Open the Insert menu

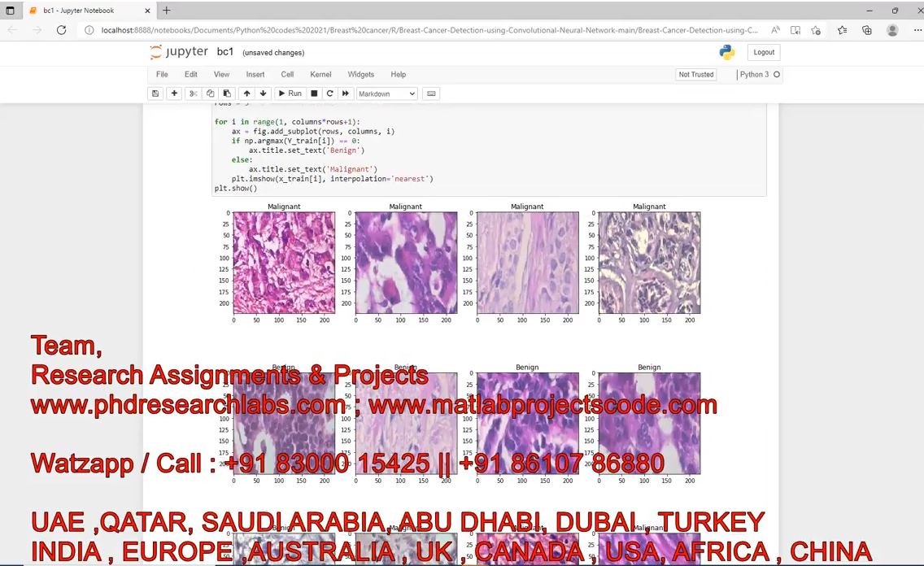point(255,75)
